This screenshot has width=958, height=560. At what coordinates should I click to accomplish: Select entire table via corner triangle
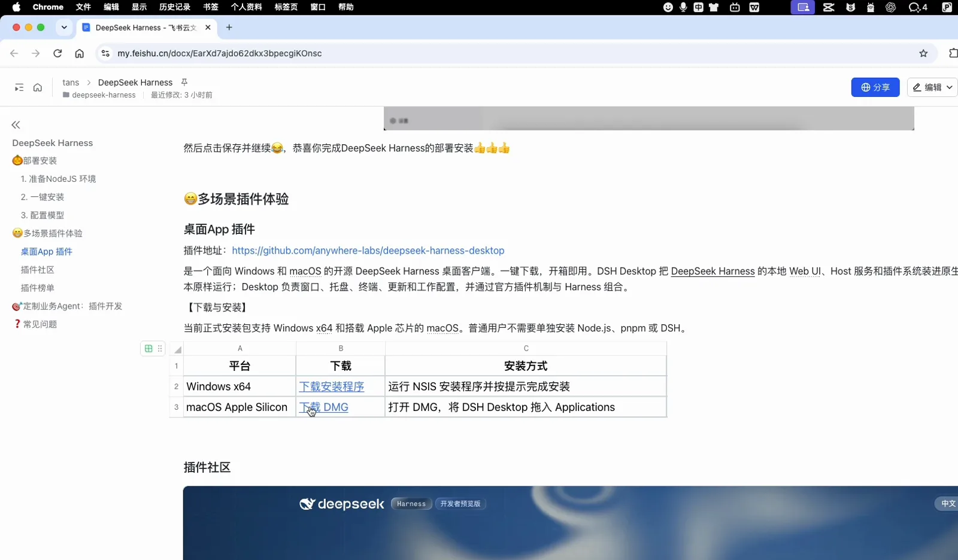177,349
